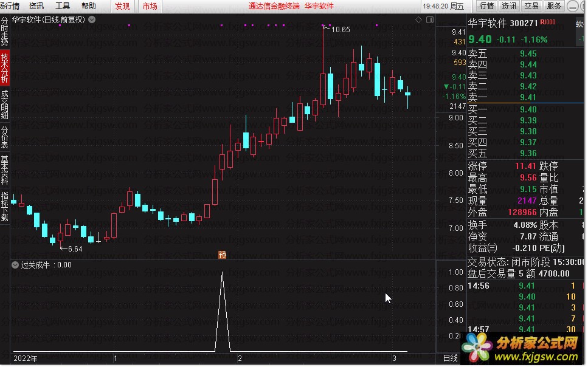Minimize the 通达信 window with the round dash button
The width and height of the screenshot is (588, 367).
pyautogui.click(x=572, y=6)
